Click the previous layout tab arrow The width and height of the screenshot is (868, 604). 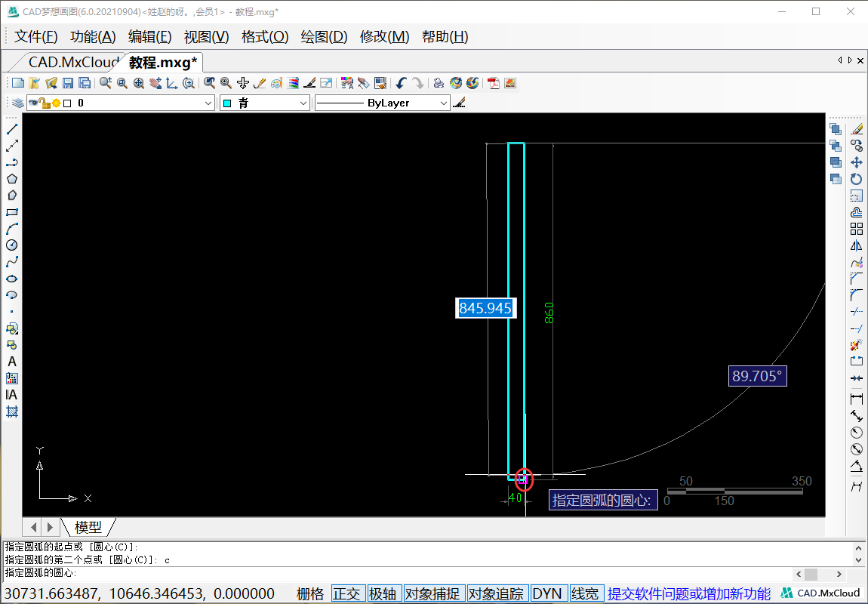(34, 527)
